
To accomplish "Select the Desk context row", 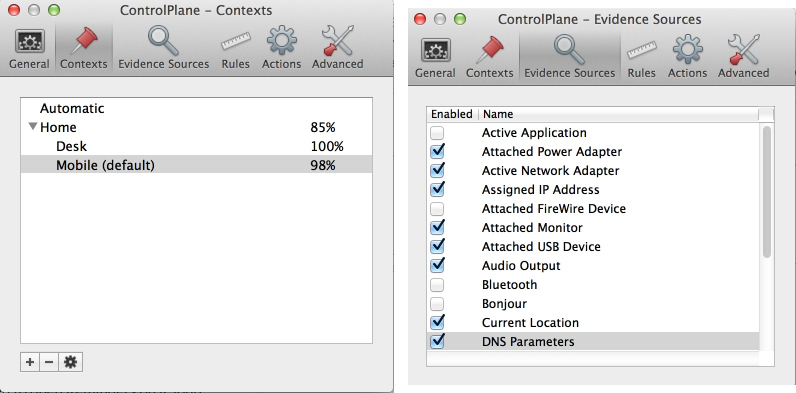I will click(x=196, y=146).
